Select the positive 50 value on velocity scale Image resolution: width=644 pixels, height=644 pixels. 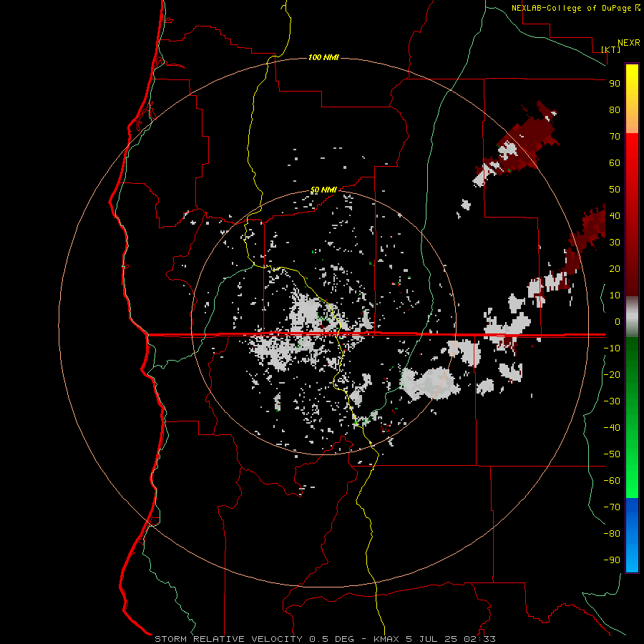[x=615, y=190]
